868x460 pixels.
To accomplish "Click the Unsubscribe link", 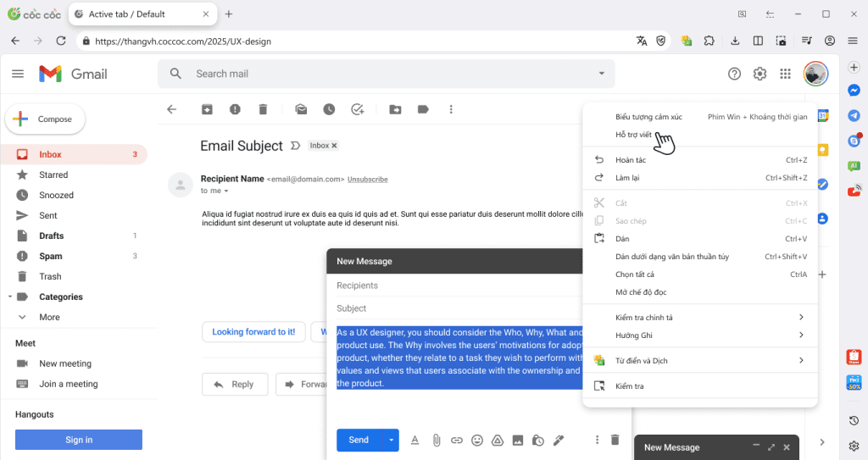I will coord(367,180).
